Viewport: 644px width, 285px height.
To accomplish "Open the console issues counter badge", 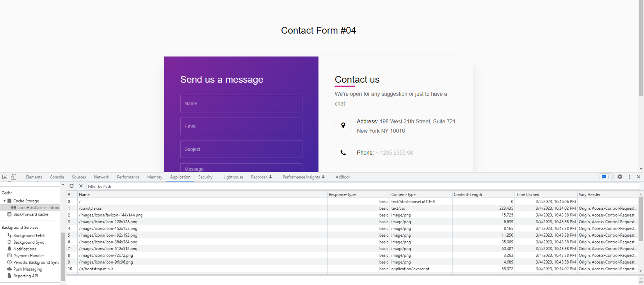I will pos(605,177).
